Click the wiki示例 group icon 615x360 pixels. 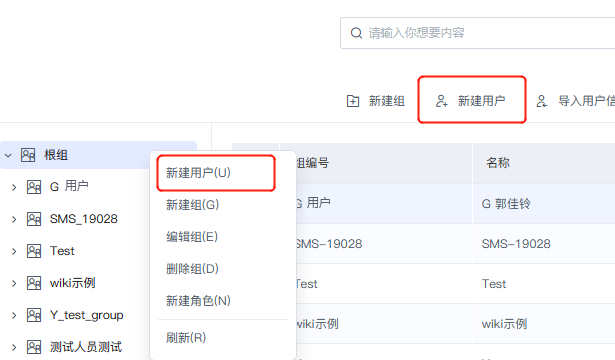click(34, 283)
